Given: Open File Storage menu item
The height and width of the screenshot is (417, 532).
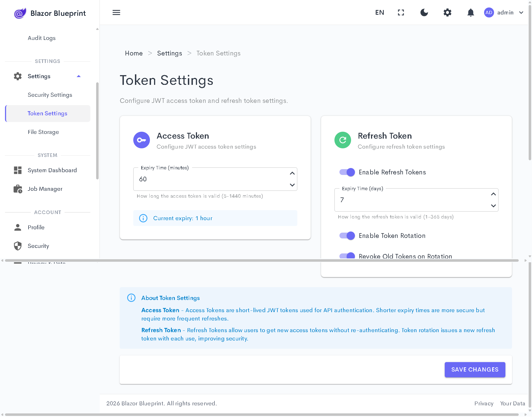Looking at the screenshot, I should coord(43,132).
